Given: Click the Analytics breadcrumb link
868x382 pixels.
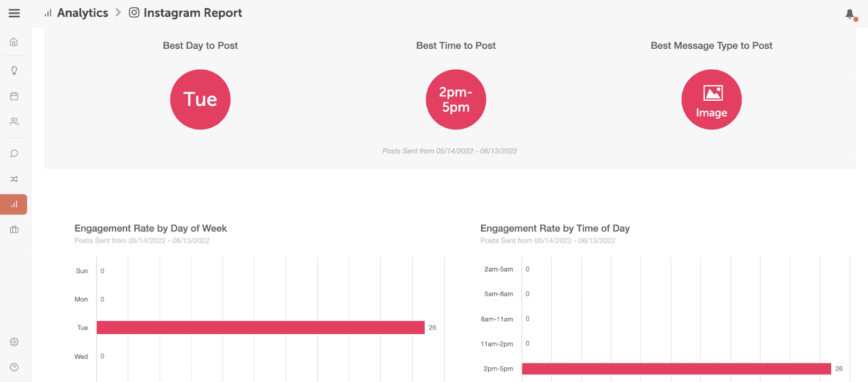Looking at the screenshot, I should coord(82,13).
